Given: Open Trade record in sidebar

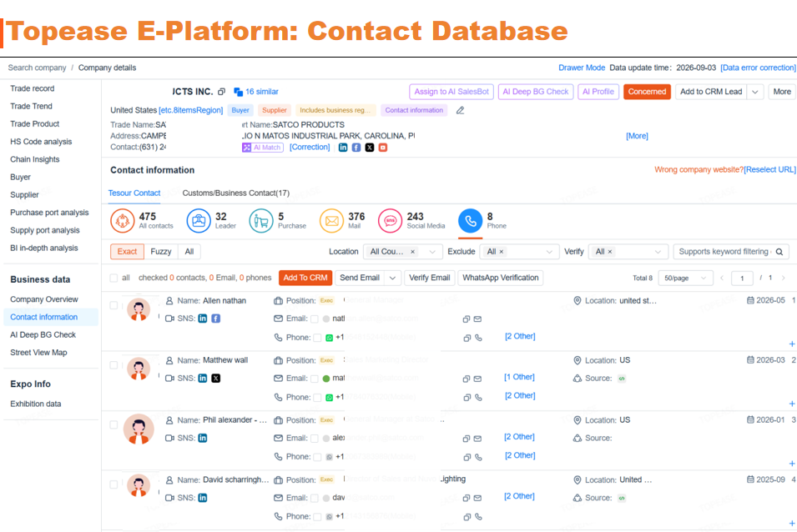Looking at the screenshot, I should click(33, 88).
